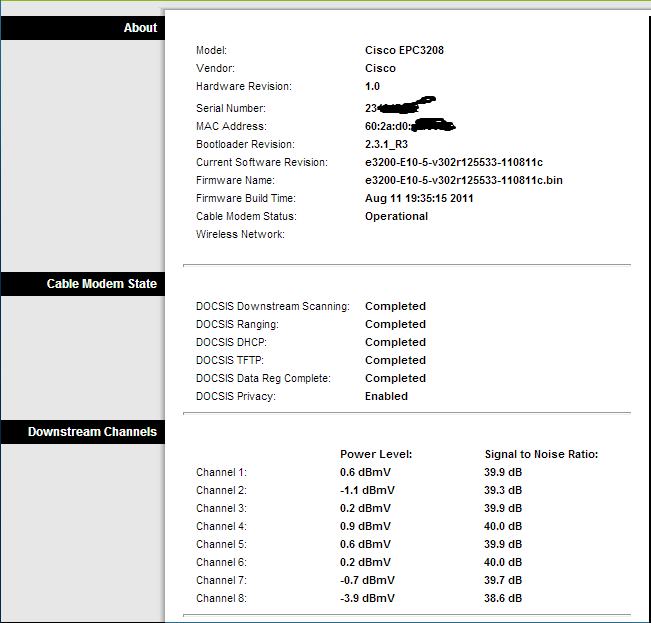This screenshot has height=623, width=651.
Task: Click the Current Software Revision value
Action: (x=454, y=162)
